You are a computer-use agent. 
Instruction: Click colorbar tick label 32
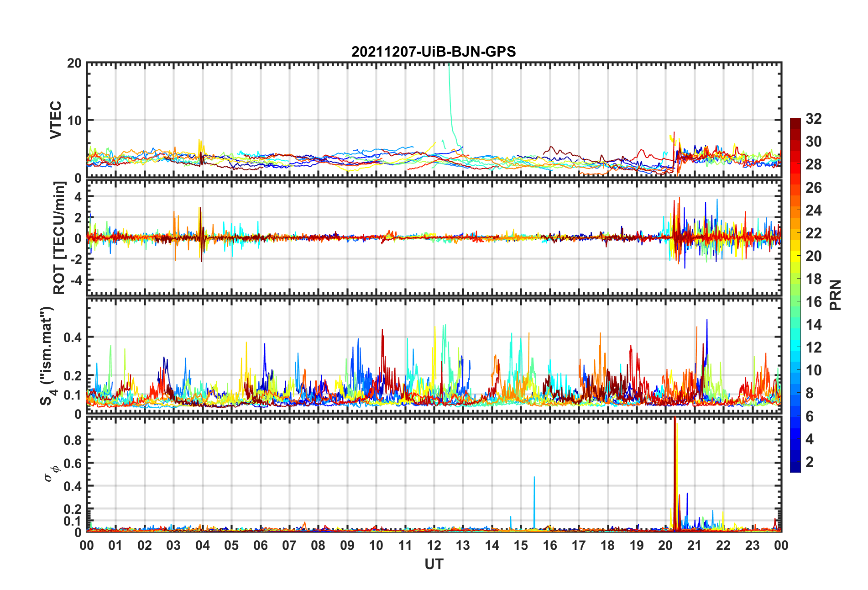tap(814, 119)
